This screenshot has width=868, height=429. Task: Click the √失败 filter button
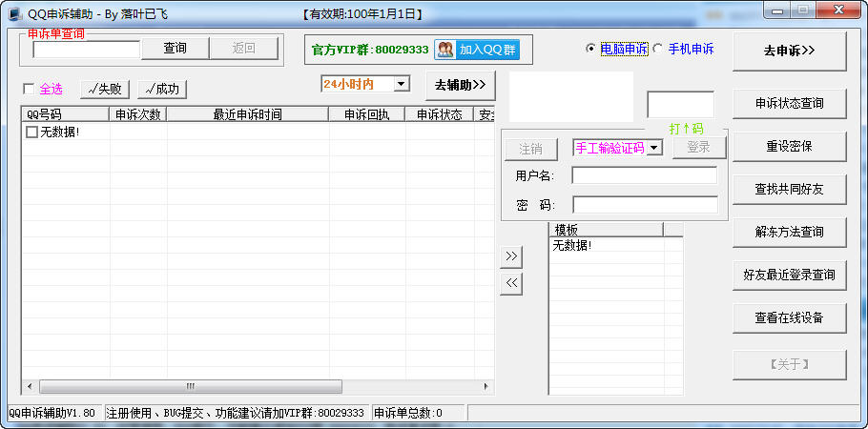[x=105, y=89]
